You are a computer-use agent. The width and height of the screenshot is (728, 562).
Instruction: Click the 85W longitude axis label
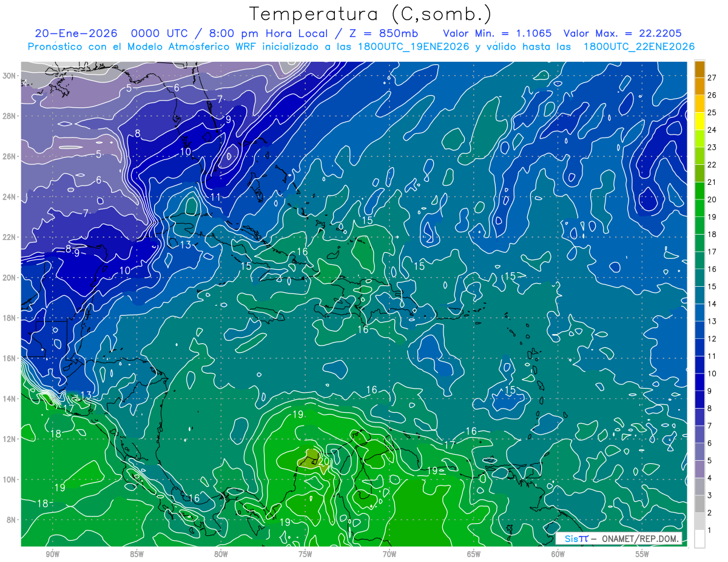coord(136,554)
